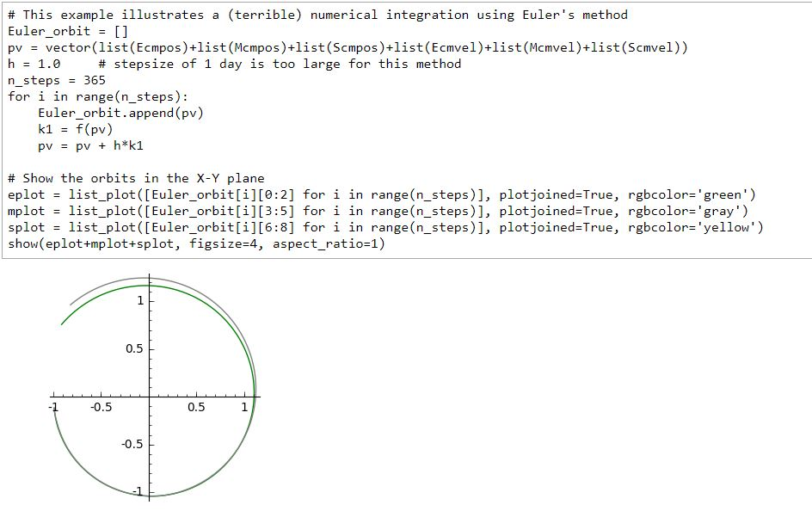Click the line 'k1 = f(pv)'
This screenshot has width=812, height=511.
(75, 129)
